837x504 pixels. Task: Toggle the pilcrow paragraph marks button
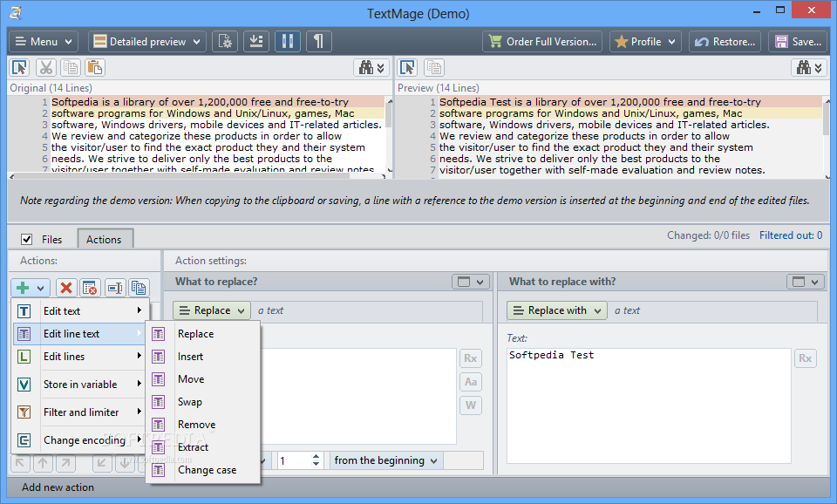pos(319,42)
